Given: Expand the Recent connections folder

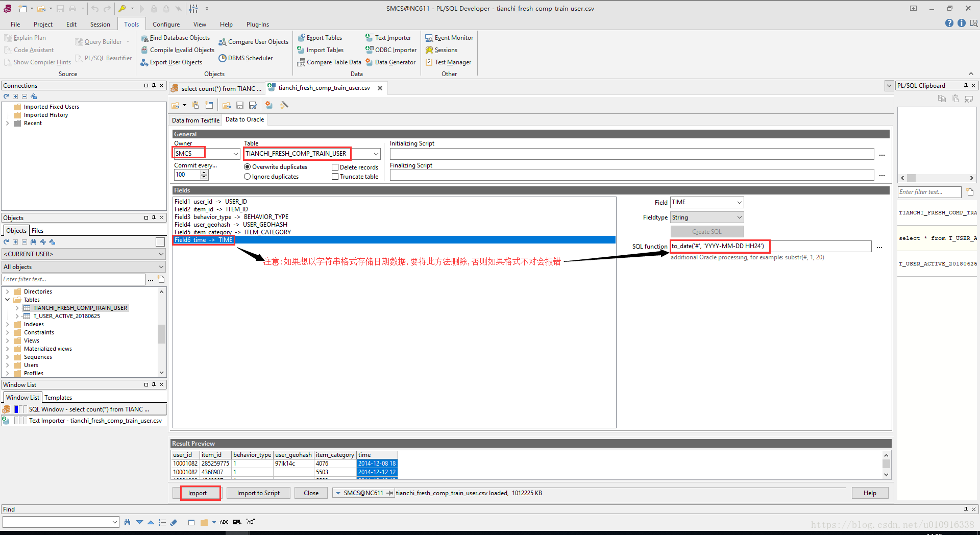Looking at the screenshot, I should pyautogui.click(x=8, y=123).
